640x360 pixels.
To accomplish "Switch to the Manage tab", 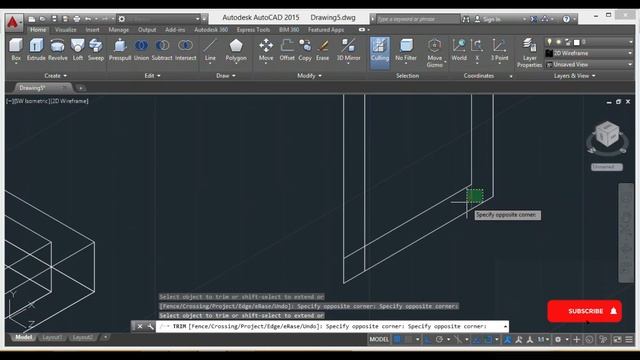I will [x=118, y=30].
